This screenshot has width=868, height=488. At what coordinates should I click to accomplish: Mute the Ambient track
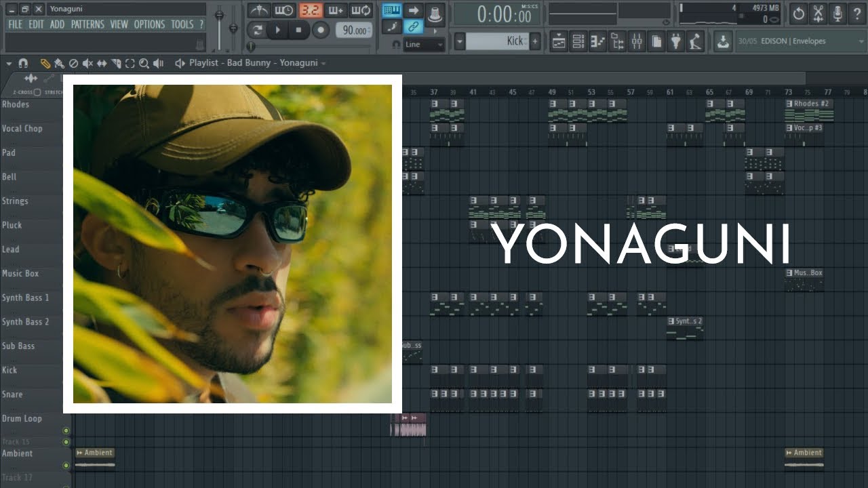pyautogui.click(x=66, y=466)
